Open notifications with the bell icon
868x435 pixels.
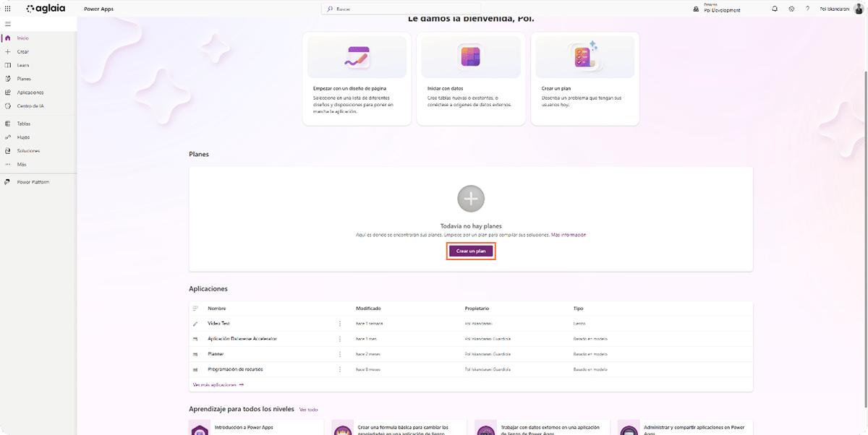click(774, 9)
